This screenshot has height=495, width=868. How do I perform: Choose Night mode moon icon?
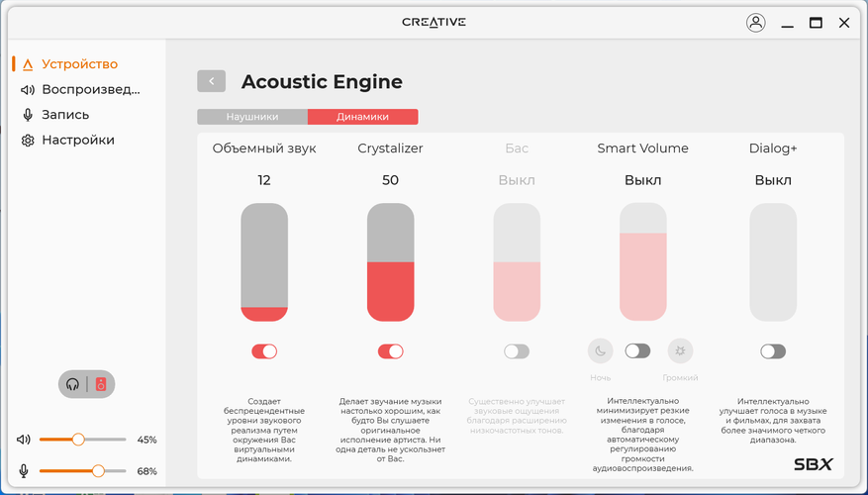point(600,350)
